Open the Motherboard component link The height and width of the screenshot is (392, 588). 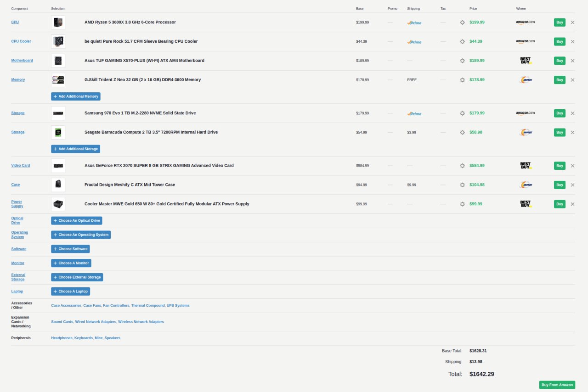pyautogui.click(x=22, y=61)
